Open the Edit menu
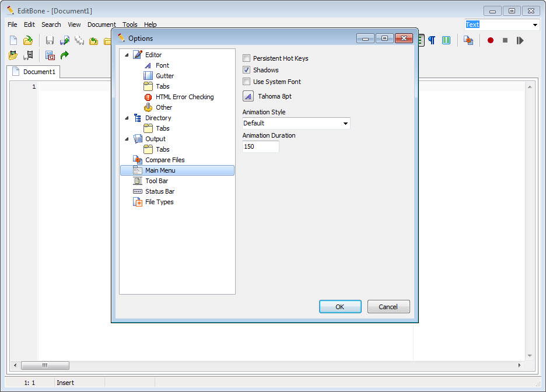 point(29,24)
